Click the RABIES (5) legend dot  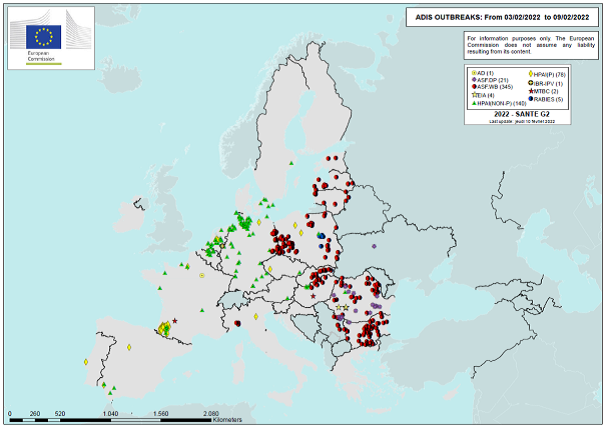(x=530, y=98)
